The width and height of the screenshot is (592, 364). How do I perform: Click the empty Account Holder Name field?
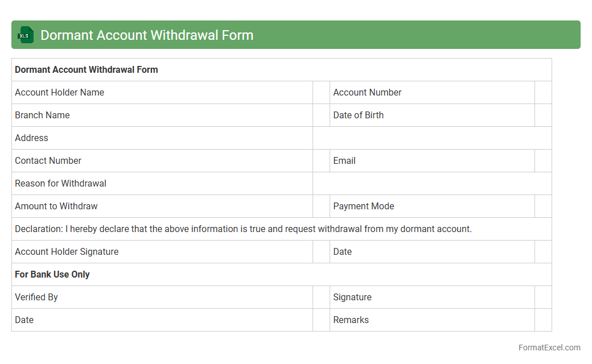pyautogui.click(x=321, y=93)
